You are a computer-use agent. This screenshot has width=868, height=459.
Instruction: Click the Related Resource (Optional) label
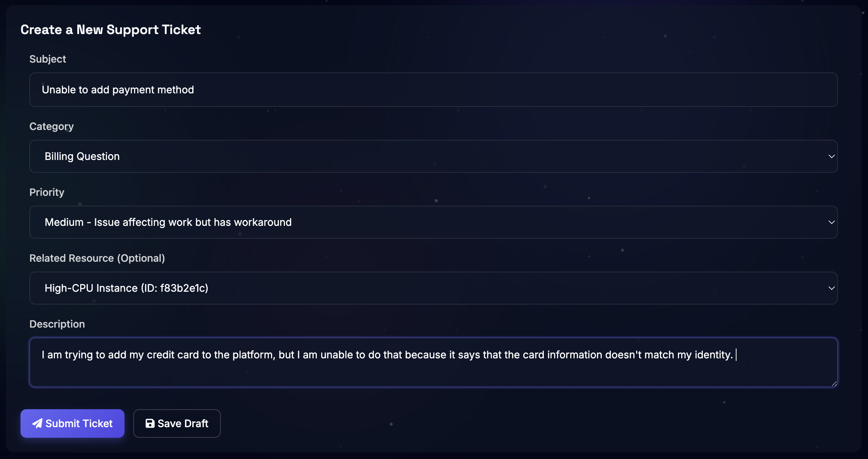tap(97, 258)
